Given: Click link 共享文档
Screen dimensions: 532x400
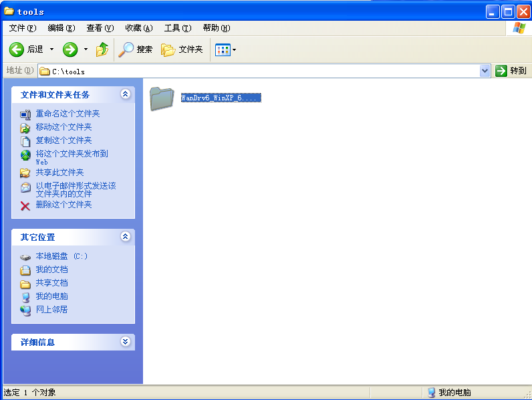Looking at the screenshot, I should (52, 283).
